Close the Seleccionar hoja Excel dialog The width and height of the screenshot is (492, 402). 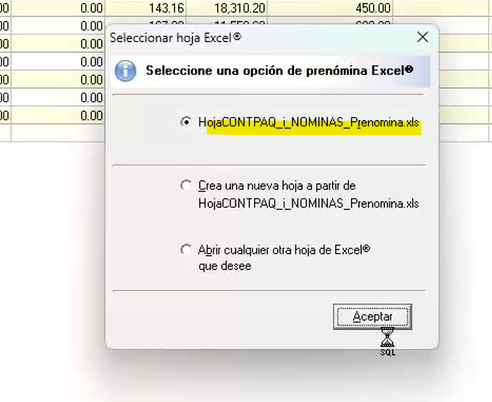pyautogui.click(x=422, y=37)
